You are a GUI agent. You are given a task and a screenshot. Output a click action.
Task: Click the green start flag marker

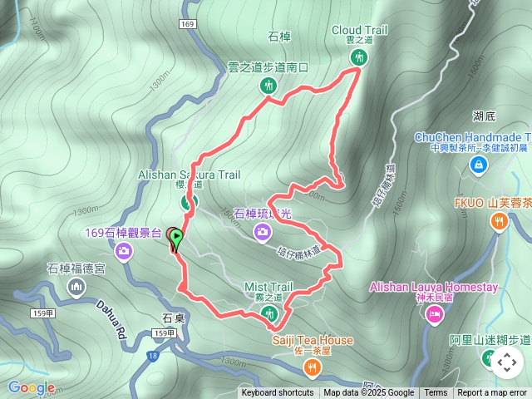176,239
